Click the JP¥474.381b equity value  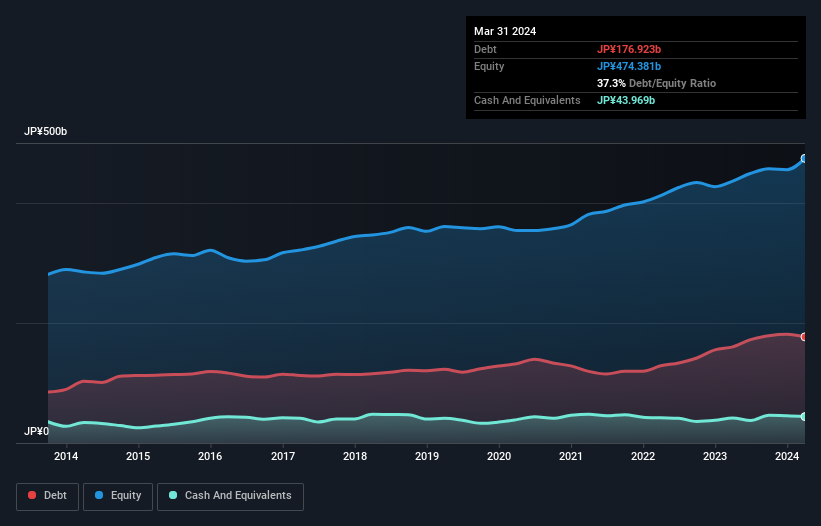pos(629,66)
